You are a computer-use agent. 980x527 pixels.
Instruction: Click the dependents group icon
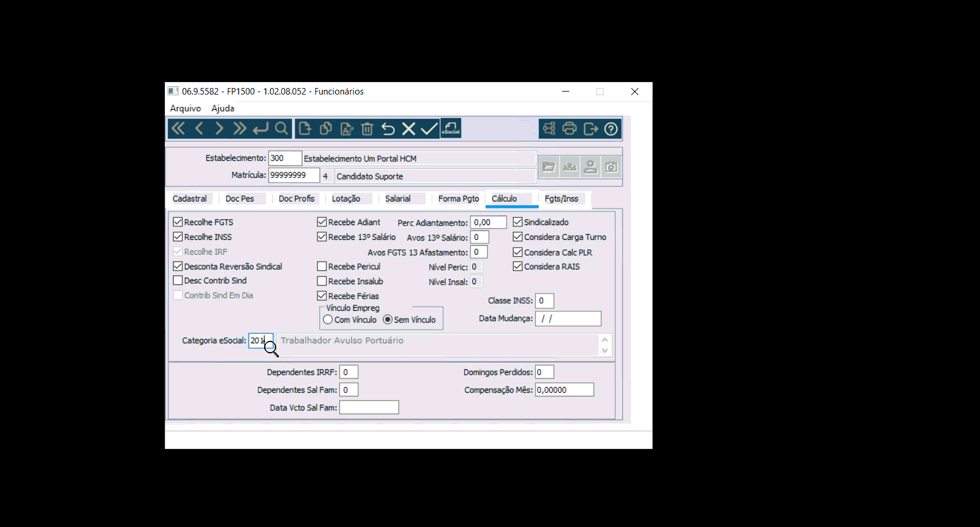[x=570, y=167]
